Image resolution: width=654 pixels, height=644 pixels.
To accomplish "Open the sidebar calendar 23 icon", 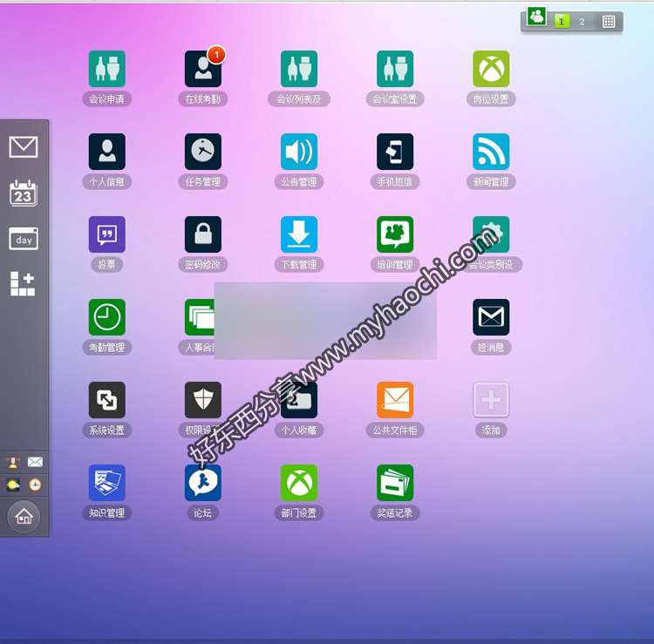I will (24, 193).
